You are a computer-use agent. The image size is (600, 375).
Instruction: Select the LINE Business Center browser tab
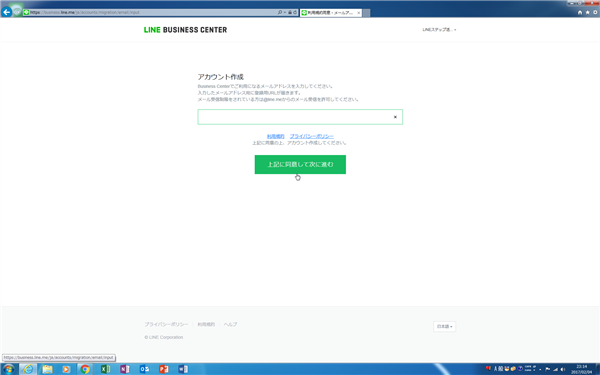pos(331,13)
